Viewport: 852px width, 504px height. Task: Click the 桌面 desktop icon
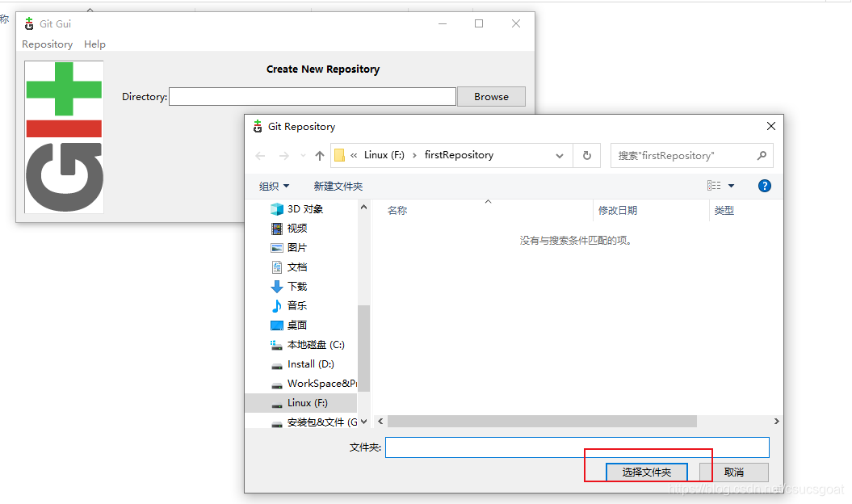pos(277,325)
